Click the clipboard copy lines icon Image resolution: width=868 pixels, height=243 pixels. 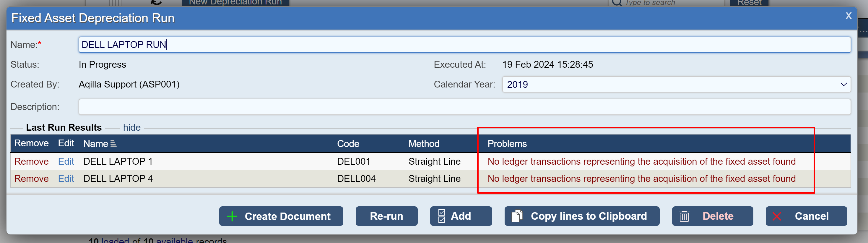(x=517, y=216)
